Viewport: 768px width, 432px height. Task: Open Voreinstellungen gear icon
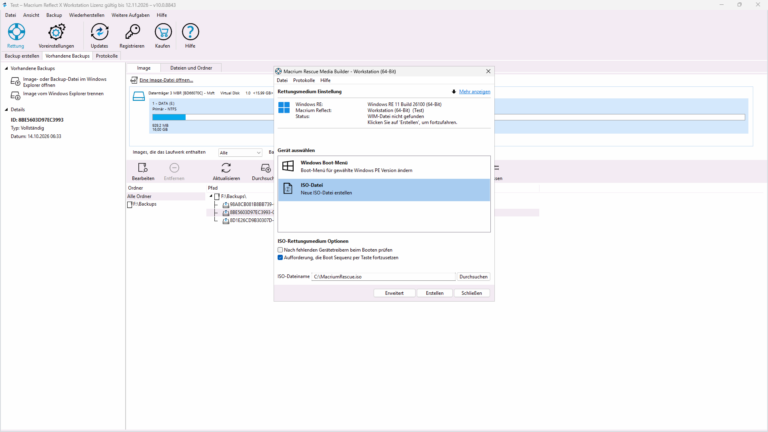click(x=56, y=32)
